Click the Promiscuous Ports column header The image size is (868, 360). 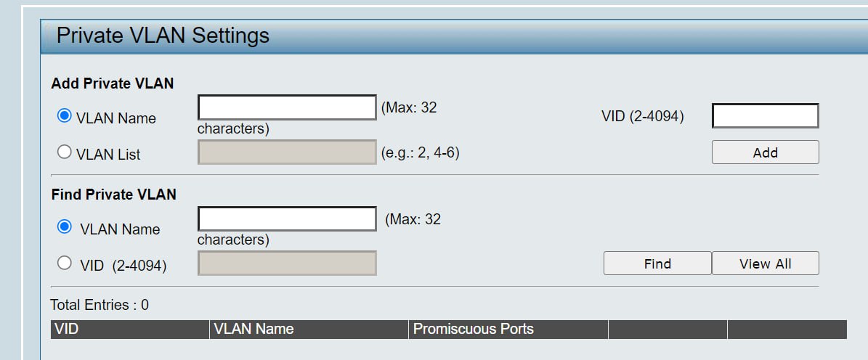pos(508,330)
